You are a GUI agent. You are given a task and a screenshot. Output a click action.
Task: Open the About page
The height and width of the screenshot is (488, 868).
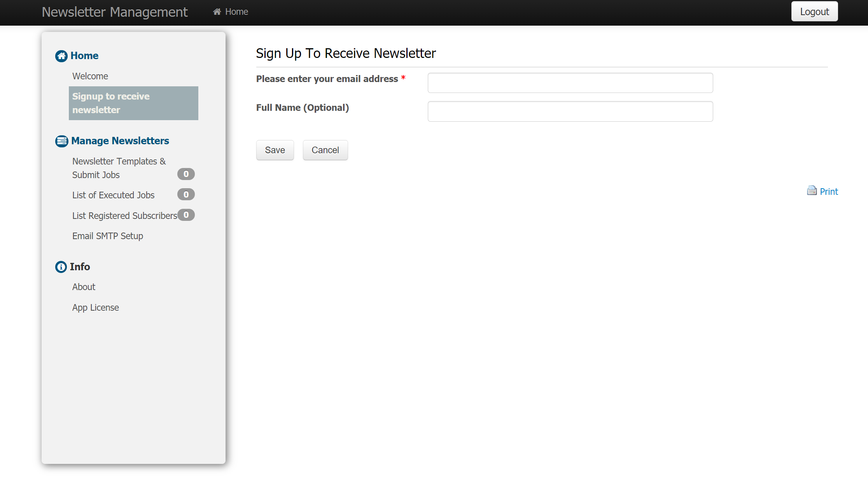(84, 287)
